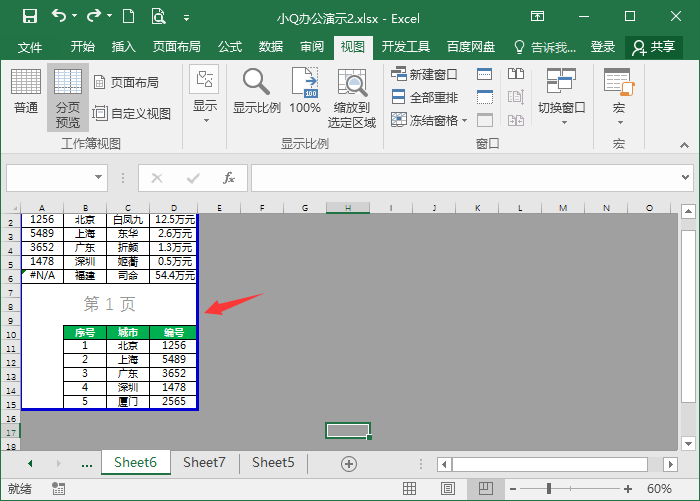Click the Split window icon
Viewport: 700px width, 501px height.
coord(484,74)
